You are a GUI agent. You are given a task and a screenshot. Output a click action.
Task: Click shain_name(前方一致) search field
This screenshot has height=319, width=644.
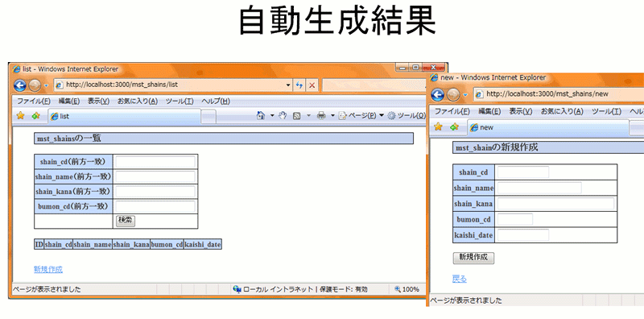pyautogui.click(x=155, y=176)
